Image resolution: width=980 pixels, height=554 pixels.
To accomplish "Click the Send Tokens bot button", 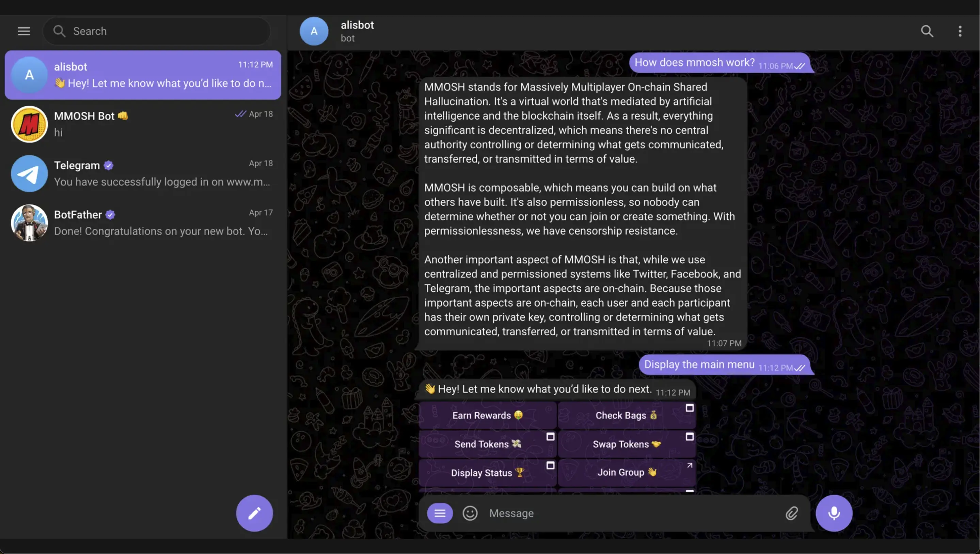I will tap(487, 444).
